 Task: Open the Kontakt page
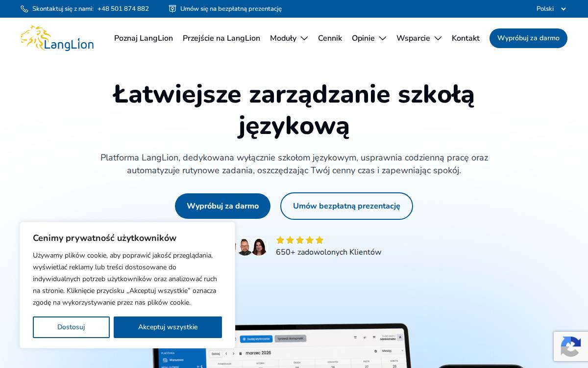click(465, 38)
